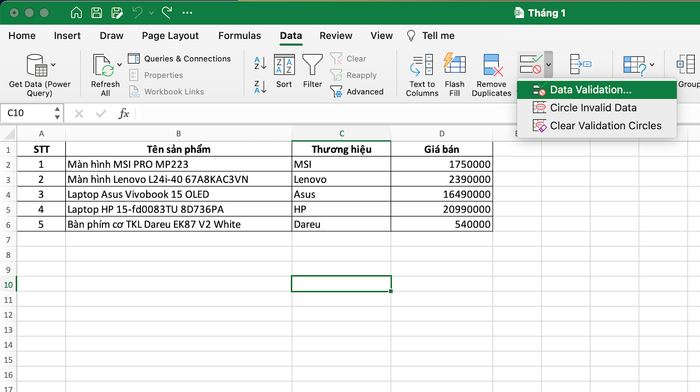Collapse the Data Validation dropdown arrow
The height and width of the screenshot is (392, 700).
tap(549, 64)
